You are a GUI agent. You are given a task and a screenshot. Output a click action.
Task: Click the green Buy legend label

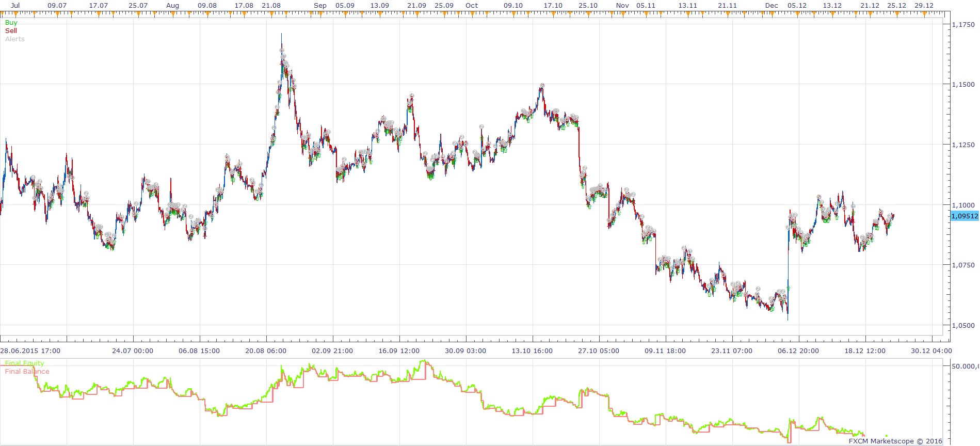(x=11, y=23)
